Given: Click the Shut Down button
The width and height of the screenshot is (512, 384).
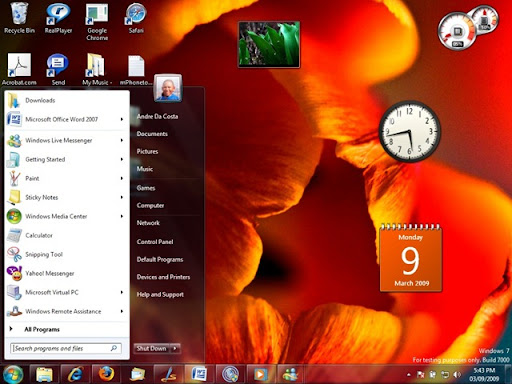Looking at the screenshot, I should tap(152, 348).
